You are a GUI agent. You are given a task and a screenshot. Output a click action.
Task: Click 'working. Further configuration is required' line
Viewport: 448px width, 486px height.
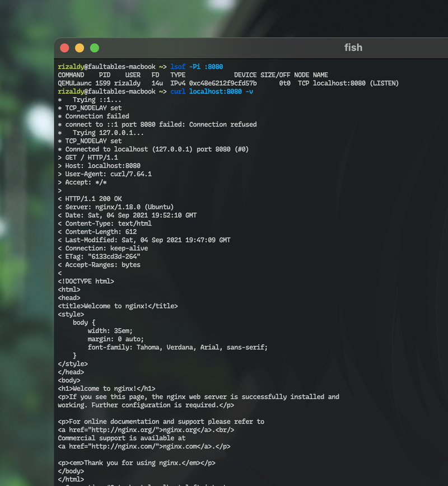(146, 405)
